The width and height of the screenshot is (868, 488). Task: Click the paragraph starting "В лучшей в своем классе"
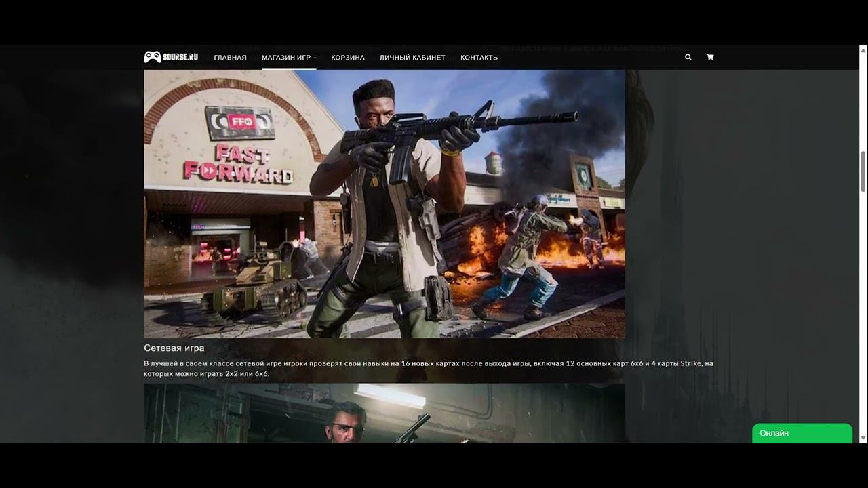[429, 369]
